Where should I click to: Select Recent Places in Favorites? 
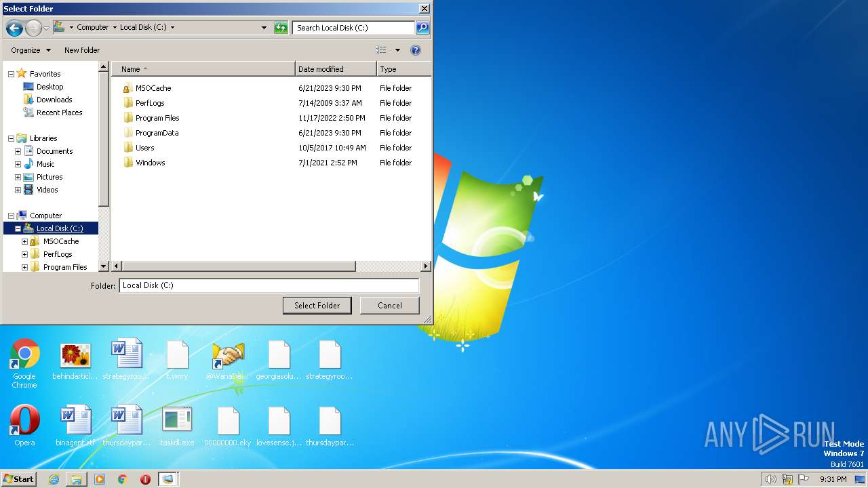coord(59,113)
